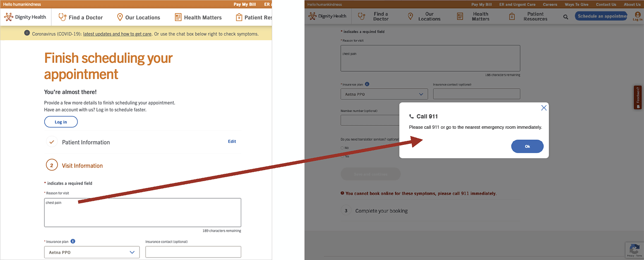644x260 pixels.
Task: Click step 3 circle for Complete your booking
Action: pos(346,210)
